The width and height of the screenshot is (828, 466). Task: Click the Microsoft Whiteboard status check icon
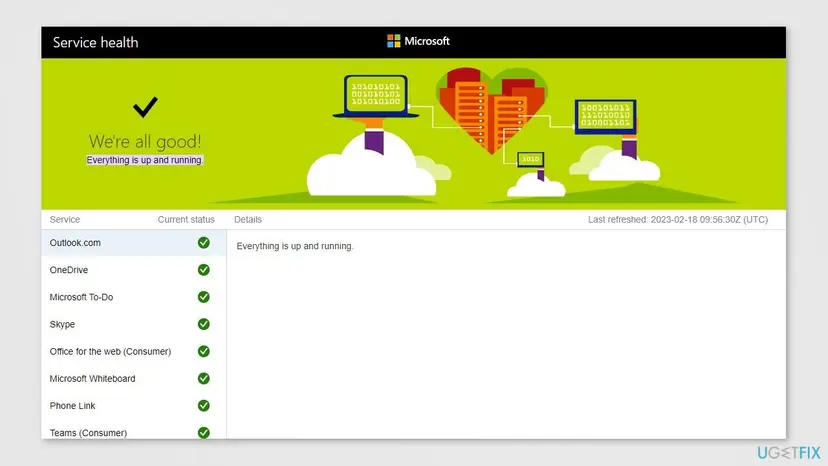(x=203, y=379)
